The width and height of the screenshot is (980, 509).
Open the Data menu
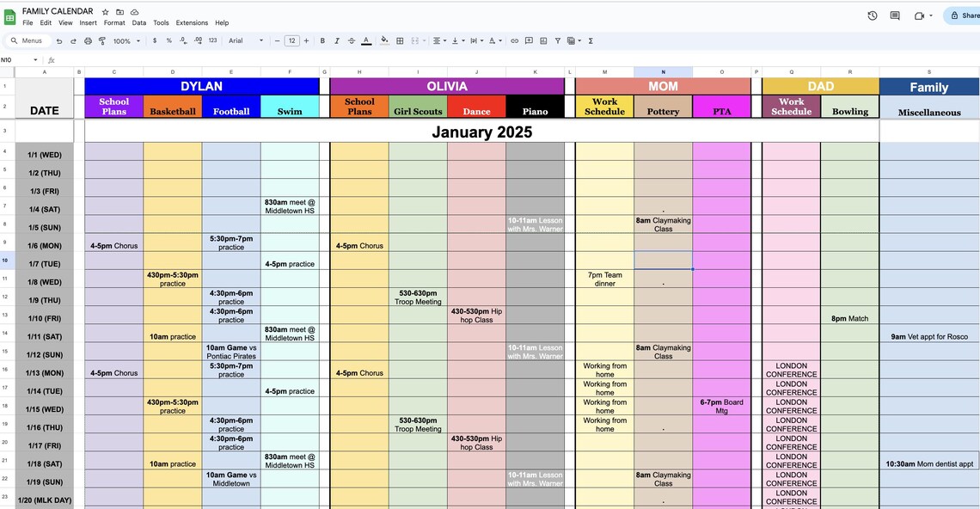[138, 22]
